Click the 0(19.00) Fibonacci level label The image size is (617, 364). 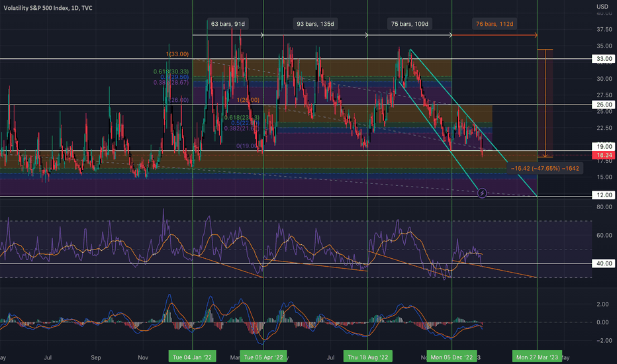(248, 146)
